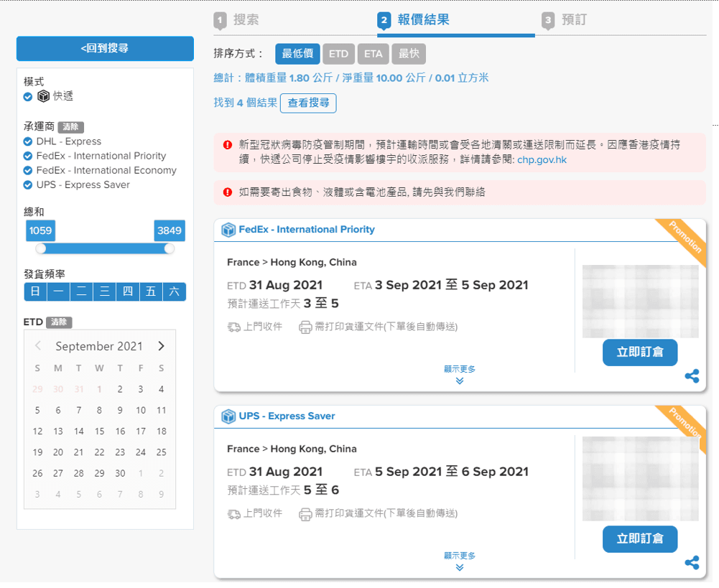
Task: Sort results by ETA
Action: (374, 54)
